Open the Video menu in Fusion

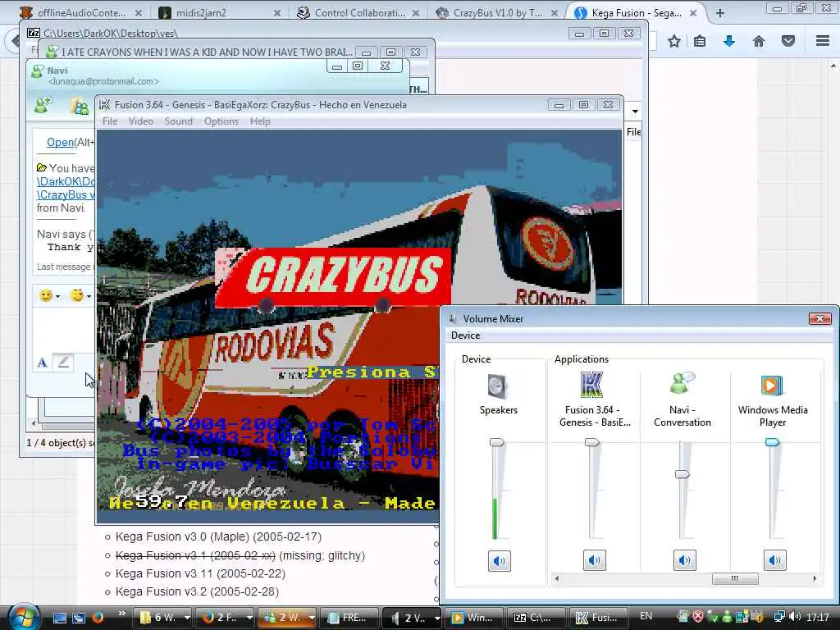click(x=141, y=121)
